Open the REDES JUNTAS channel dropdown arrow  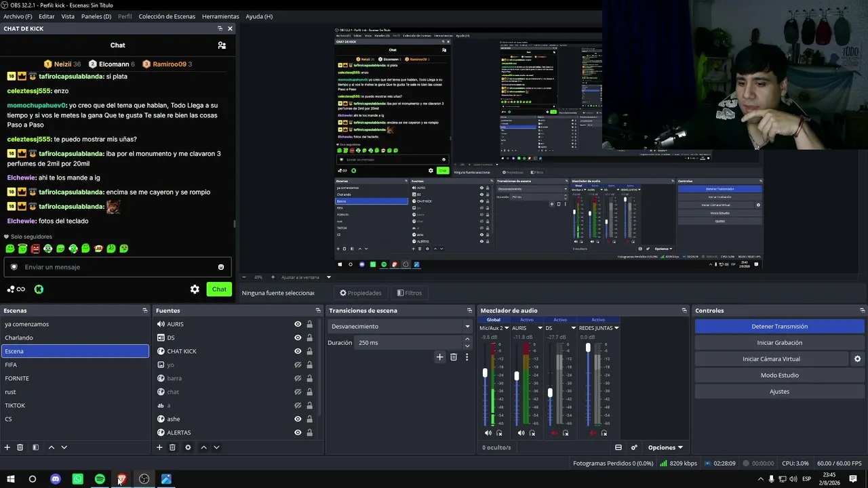click(x=616, y=328)
